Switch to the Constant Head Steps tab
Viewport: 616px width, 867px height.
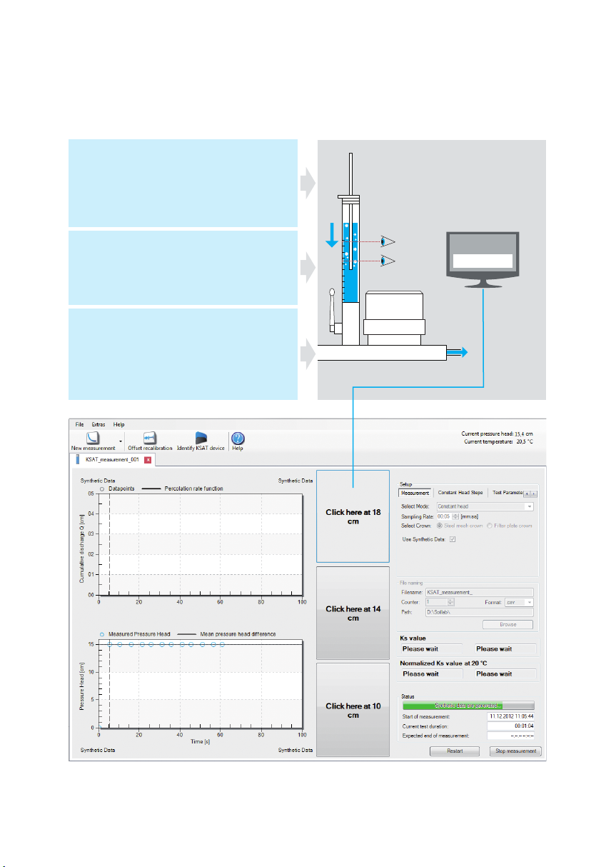(x=460, y=493)
